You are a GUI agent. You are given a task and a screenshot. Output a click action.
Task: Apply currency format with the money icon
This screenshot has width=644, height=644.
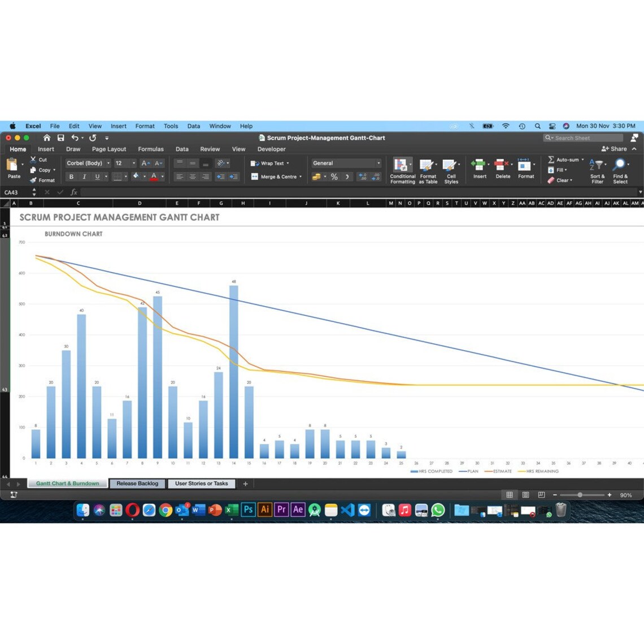pos(317,176)
